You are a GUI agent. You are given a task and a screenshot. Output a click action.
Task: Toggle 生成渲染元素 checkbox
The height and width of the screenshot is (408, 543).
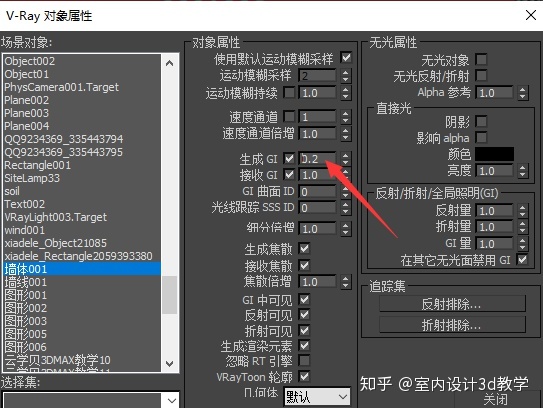click(x=304, y=345)
